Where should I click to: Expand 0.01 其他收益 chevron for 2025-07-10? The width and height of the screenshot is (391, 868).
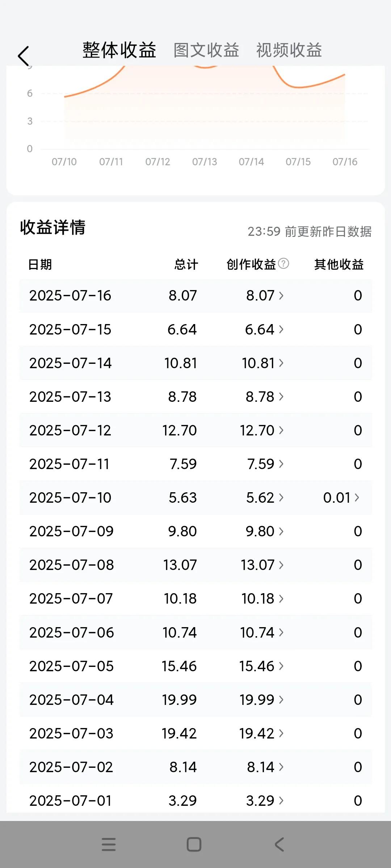click(357, 498)
